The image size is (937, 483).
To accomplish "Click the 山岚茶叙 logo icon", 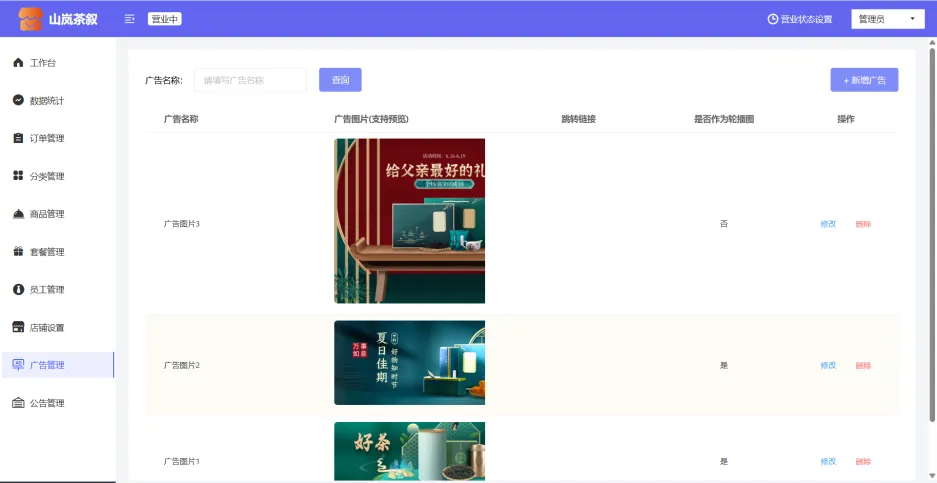I will click(30, 19).
